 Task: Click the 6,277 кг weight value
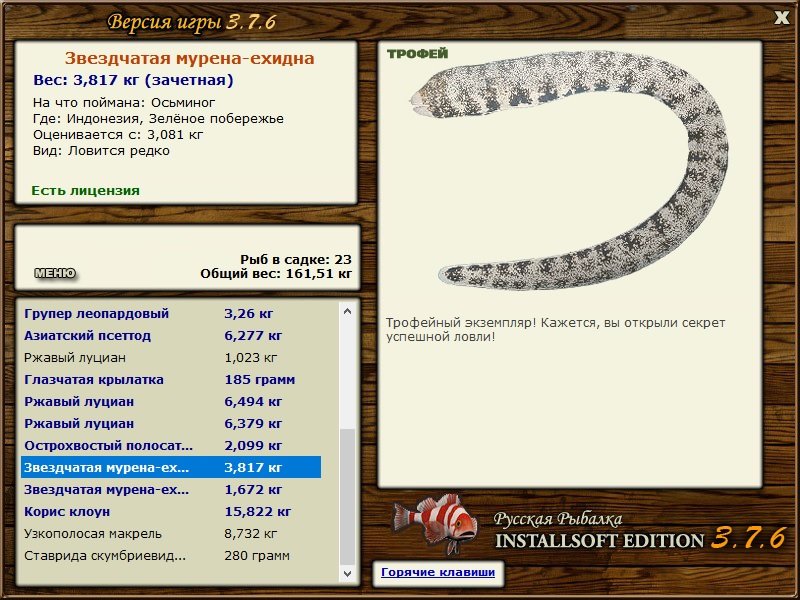click(x=253, y=336)
